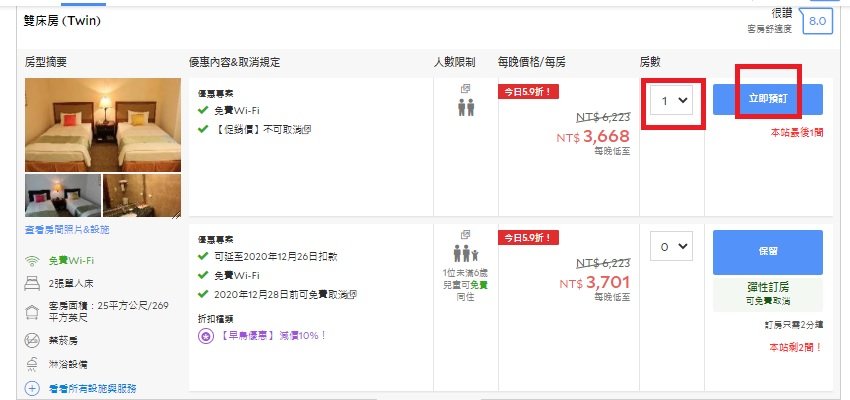
Task: Click the NT$ 3,668 price
Action: [593, 137]
